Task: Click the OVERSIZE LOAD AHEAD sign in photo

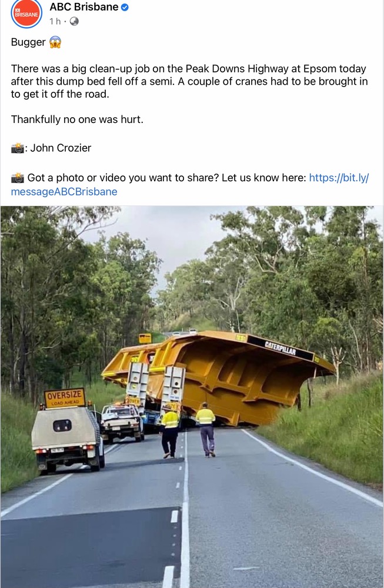Action: click(x=65, y=398)
